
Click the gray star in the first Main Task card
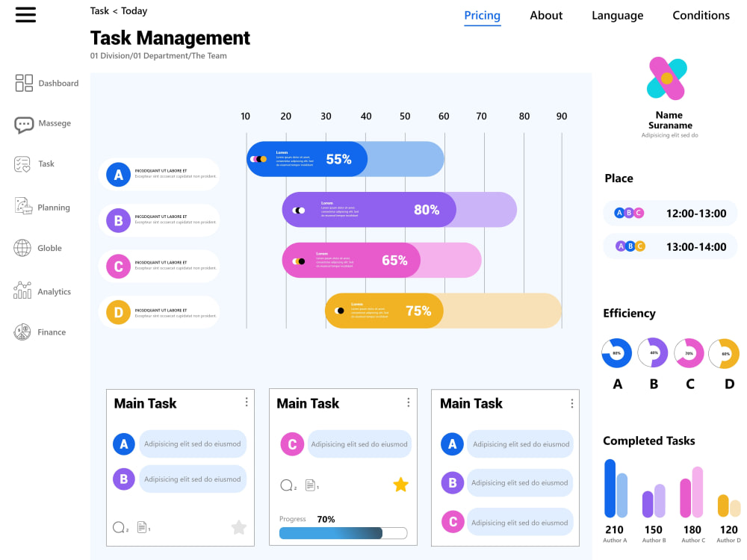pyautogui.click(x=239, y=527)
